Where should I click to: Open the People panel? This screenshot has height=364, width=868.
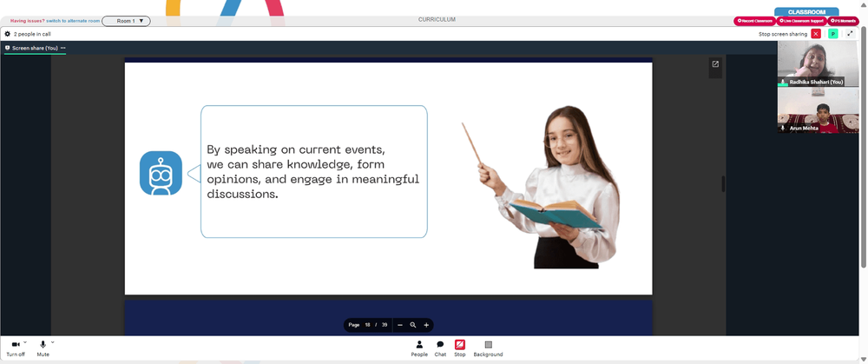pyautogui.click(x=419, y=348)
